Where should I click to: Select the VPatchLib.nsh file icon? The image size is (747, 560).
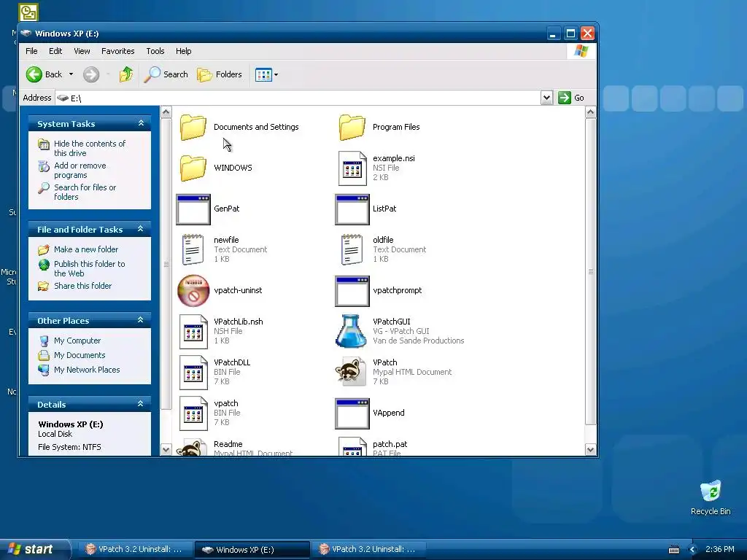[x=193, y=332]
